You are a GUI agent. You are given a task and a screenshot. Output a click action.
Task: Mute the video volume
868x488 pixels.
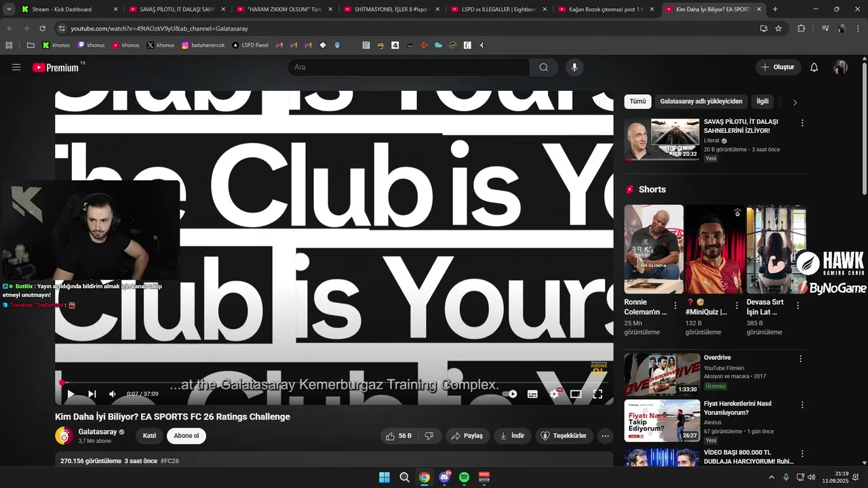[x=113, y=394]
